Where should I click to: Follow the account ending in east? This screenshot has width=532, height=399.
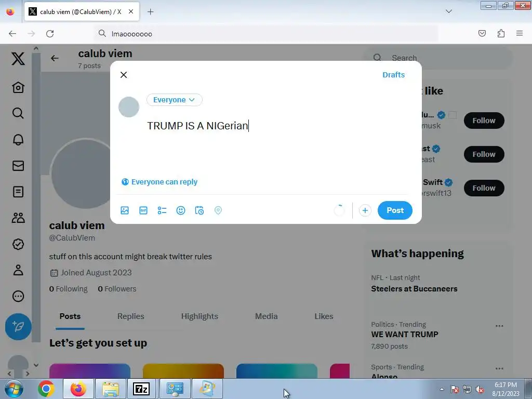coord(484,154)
